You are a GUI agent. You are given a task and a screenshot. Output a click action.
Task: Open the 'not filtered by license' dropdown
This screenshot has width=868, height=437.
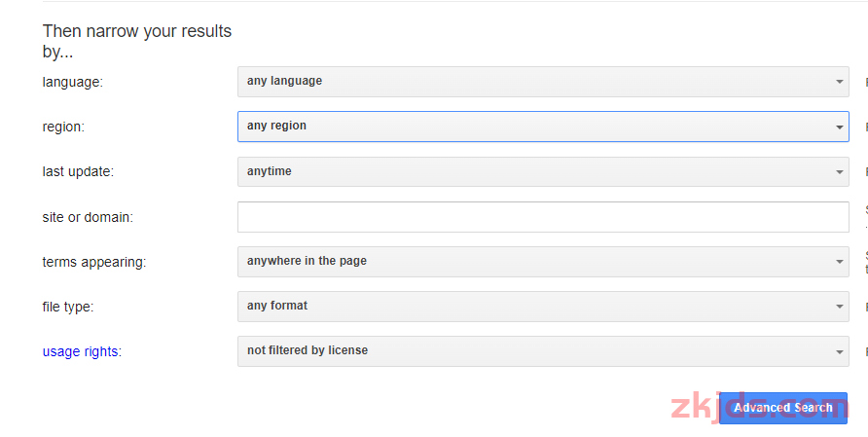click(543, 351)
